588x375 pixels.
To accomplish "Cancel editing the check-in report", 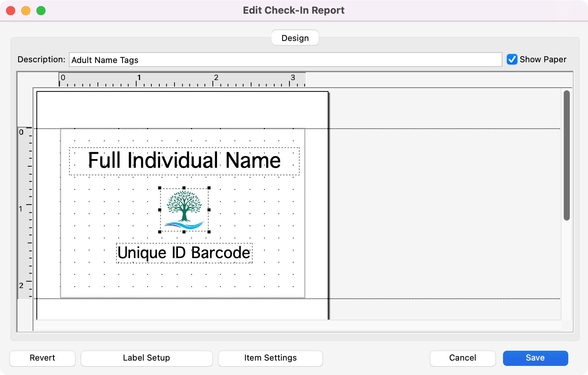I will coord(462,358).
